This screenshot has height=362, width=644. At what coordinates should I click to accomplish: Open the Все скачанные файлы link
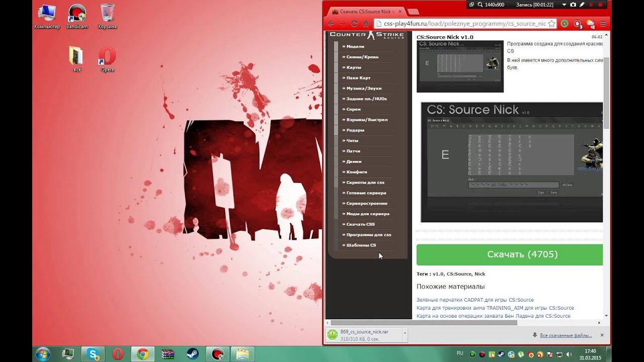tap(566, 335)
